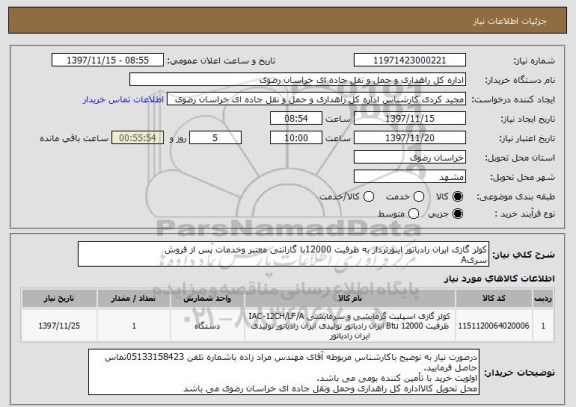Click the ردیف column header
The image size is (576, 407).
pyautogui.click(x=543, y=299)
